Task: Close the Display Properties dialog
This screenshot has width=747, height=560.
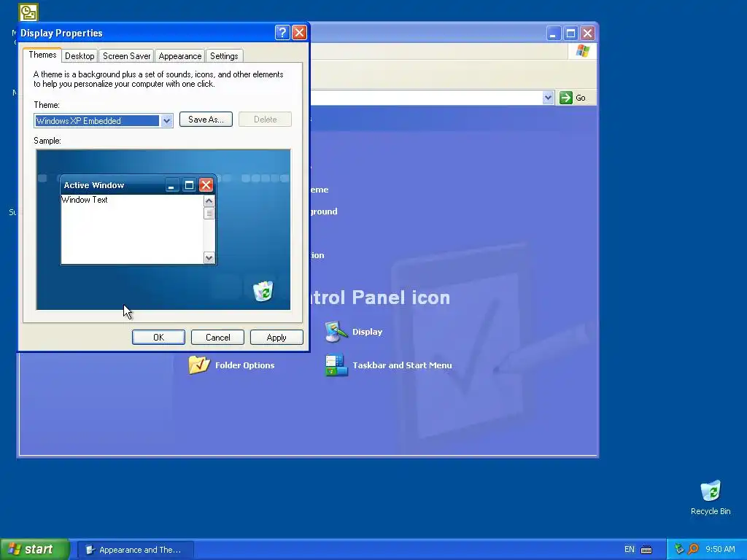Action: [x=299, y=32]
